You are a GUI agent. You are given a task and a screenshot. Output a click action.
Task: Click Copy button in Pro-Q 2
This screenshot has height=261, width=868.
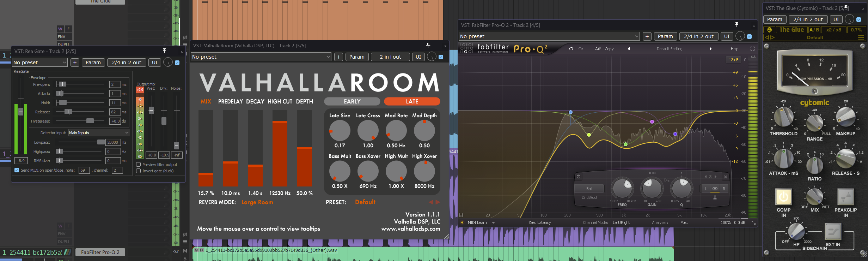pos(609,49)
